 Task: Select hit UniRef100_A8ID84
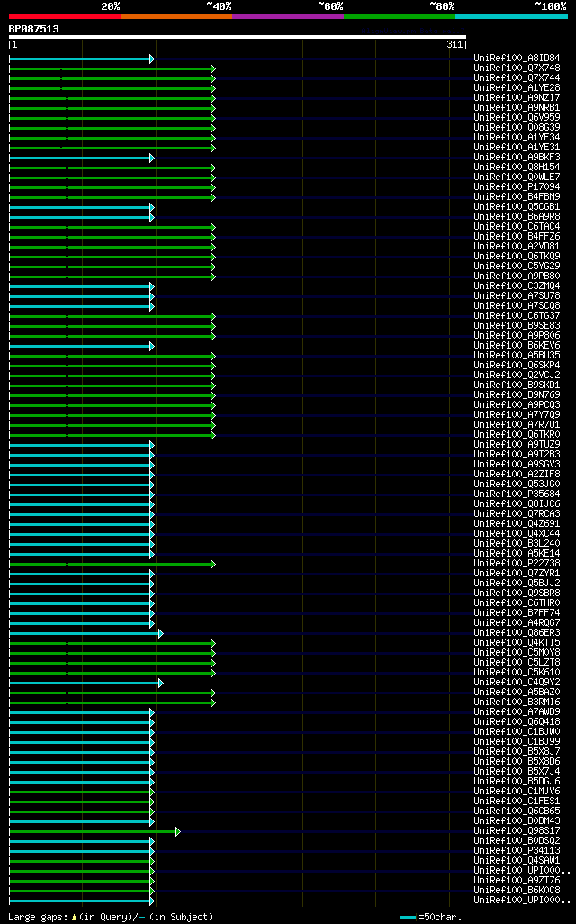(517, 59)
